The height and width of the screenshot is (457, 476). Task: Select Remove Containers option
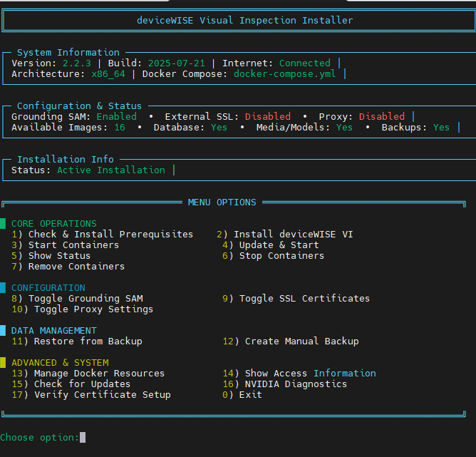pos(68,267)
